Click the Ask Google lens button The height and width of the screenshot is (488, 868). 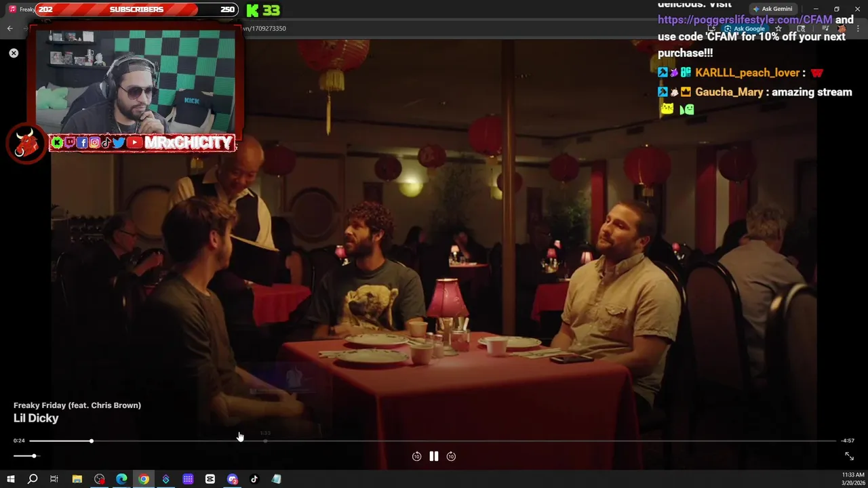(745, 28)
